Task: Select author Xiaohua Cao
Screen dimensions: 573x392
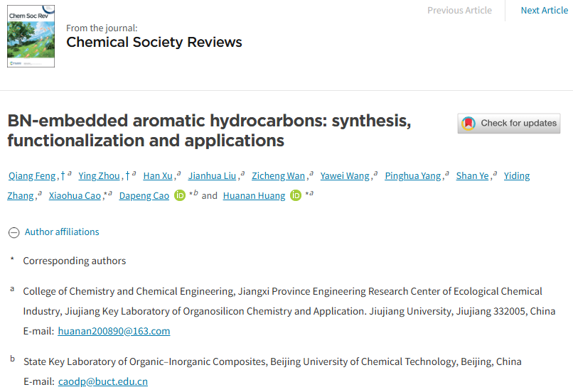Action: click(x=75, y=196)
